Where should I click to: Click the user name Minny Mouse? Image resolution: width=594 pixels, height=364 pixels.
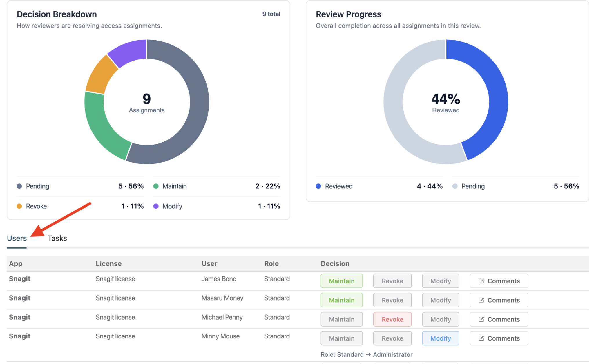click(x=221, y=336)
